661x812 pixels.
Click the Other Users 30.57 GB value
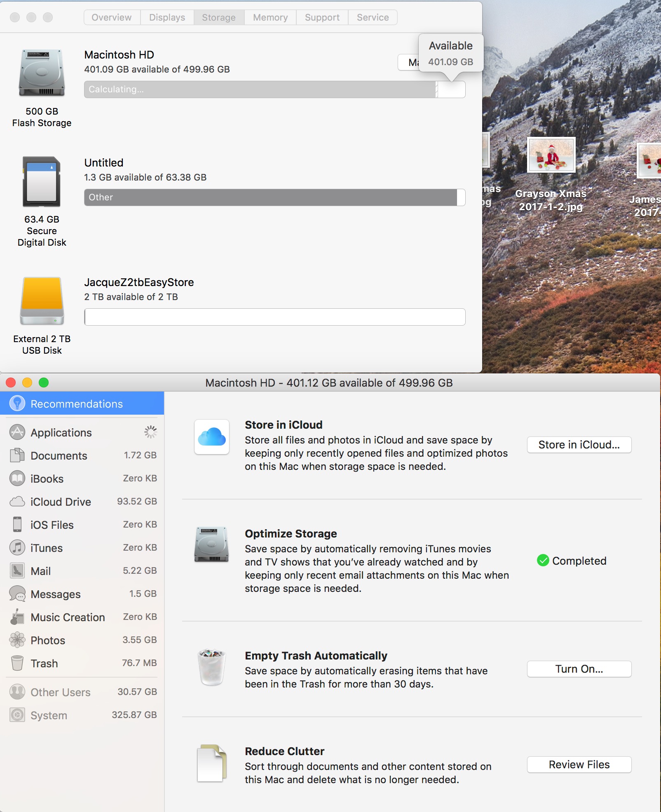click(x=137, y=692)
